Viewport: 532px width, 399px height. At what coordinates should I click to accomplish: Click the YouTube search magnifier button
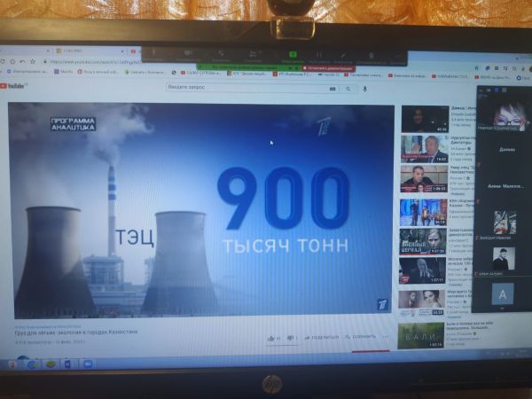click(332, 88)
